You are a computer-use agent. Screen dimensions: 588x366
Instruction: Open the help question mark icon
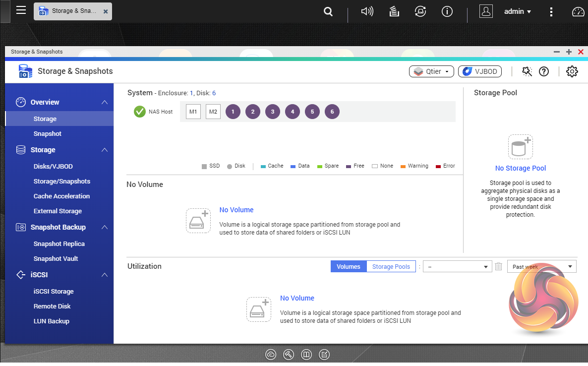[544, 71]
